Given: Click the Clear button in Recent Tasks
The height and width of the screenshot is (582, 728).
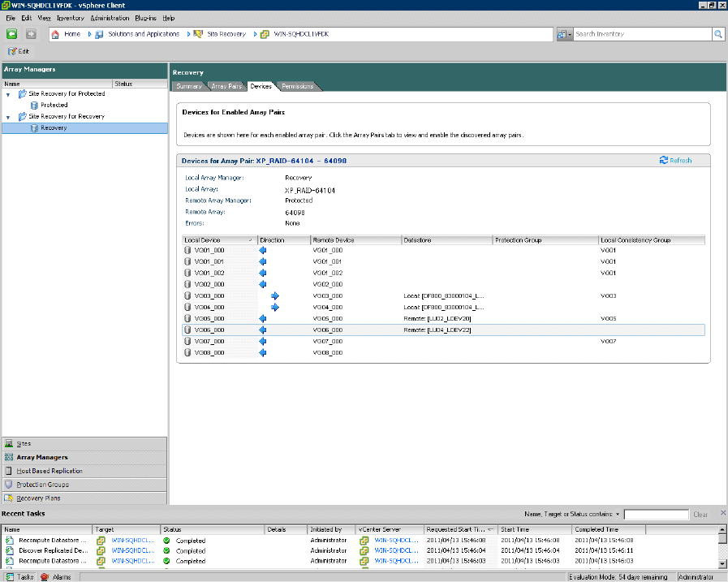Looking at the screenshot, I should point(700,515).
